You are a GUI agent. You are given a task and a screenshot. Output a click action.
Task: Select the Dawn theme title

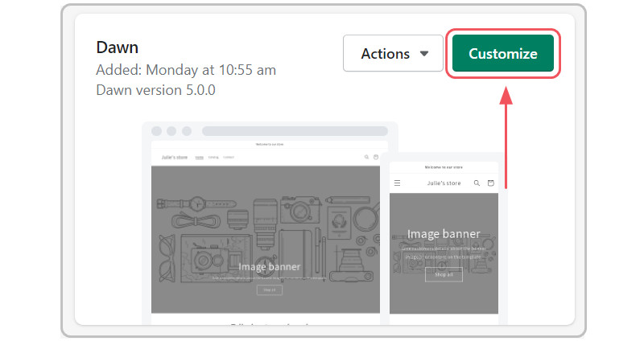[x=117, y=47]
